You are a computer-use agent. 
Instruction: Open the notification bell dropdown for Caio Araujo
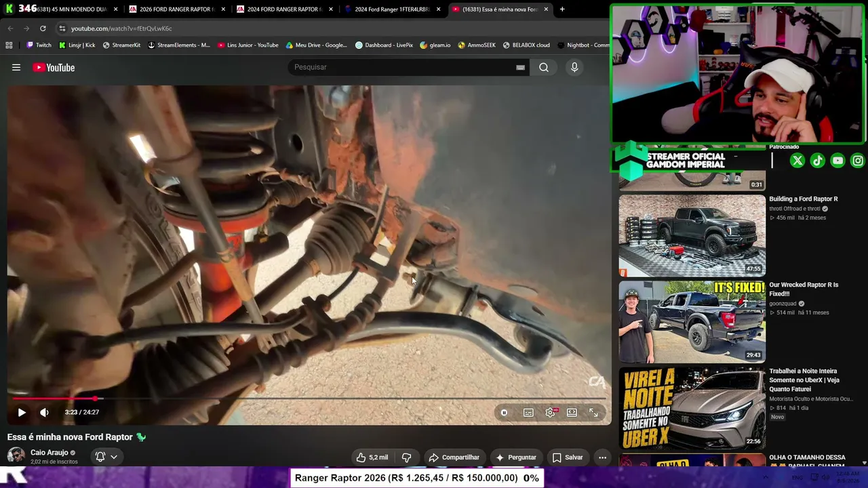106,457
